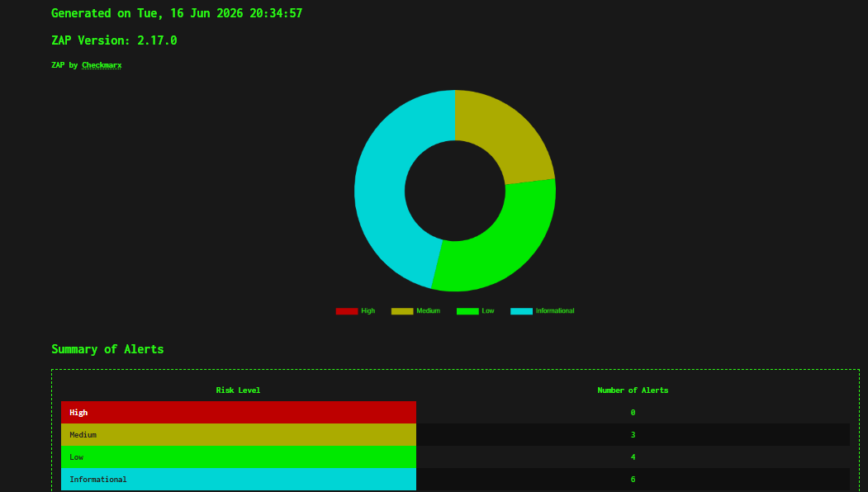Toggle the High legend swatch
Viewport: 868px width, 492px height.
[347, 311]
